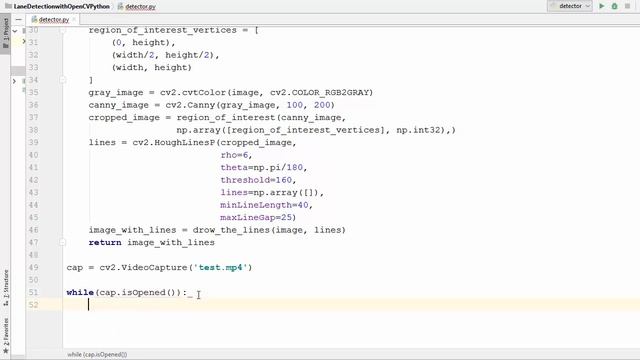This screenshot has width=640, height=360.
Task: Click 'cv2.cvtColor' call
Action: (x=193, y=92)
